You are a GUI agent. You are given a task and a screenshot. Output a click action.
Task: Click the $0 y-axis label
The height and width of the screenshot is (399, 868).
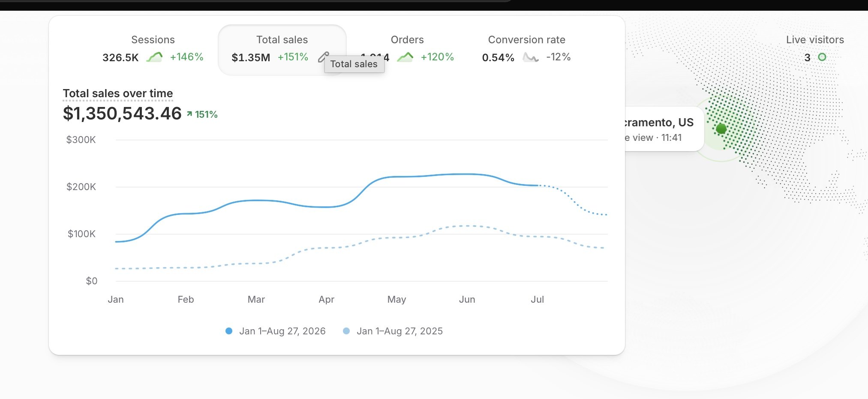click(92, 281)
